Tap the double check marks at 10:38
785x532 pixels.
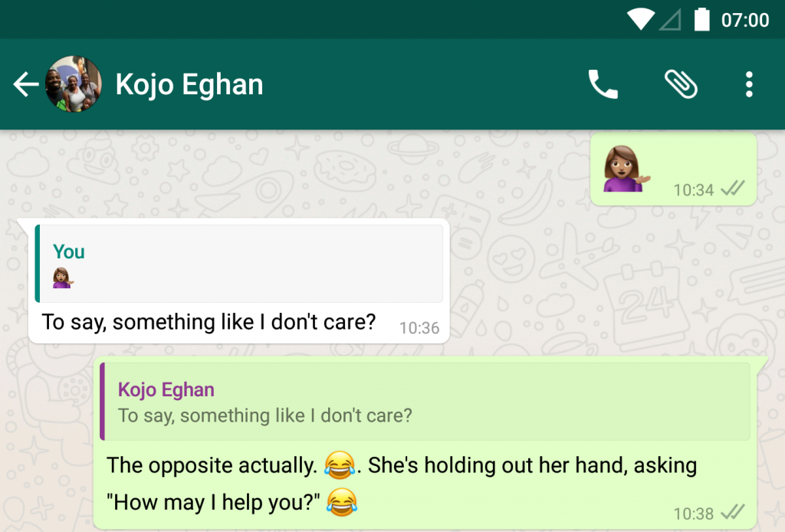pos(732,513)
